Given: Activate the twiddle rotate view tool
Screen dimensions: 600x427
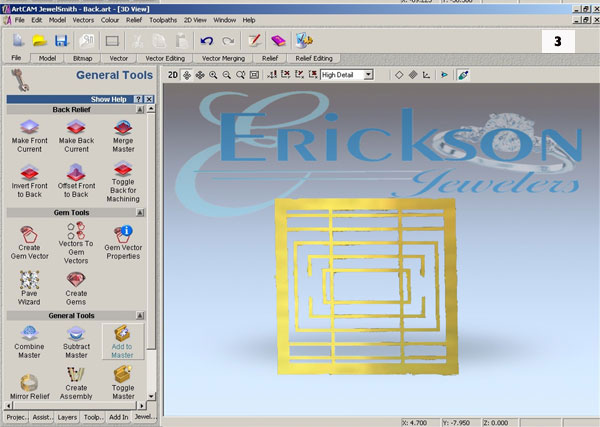Looking at the screenshot, I should coord(187,75).
